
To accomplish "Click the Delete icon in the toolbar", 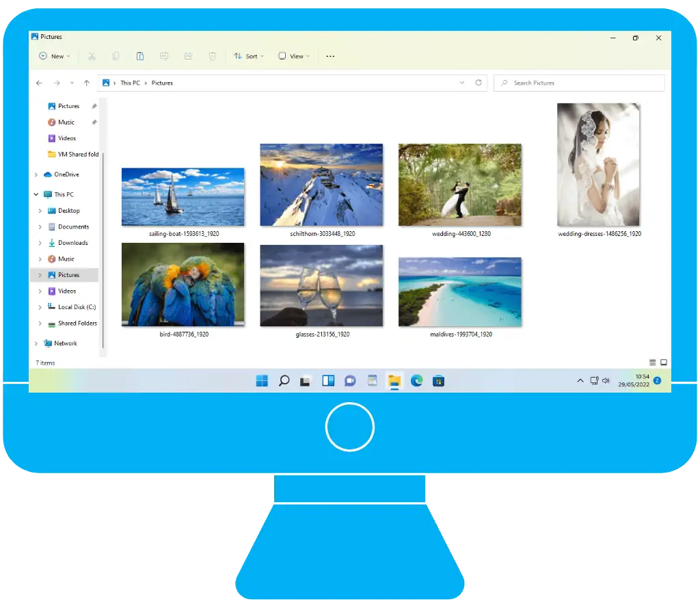I will (x=213, y=56).
